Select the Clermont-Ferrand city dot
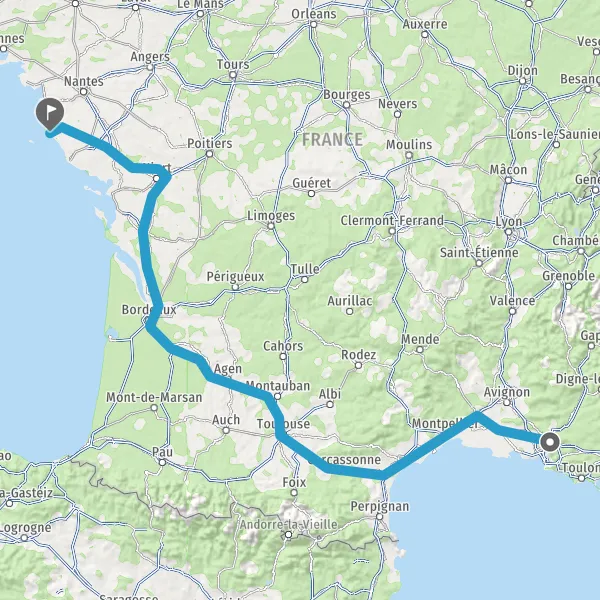 [392, 231]
